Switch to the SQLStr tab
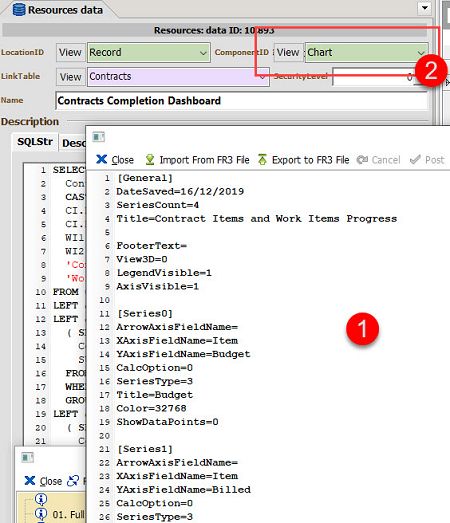 35,141
